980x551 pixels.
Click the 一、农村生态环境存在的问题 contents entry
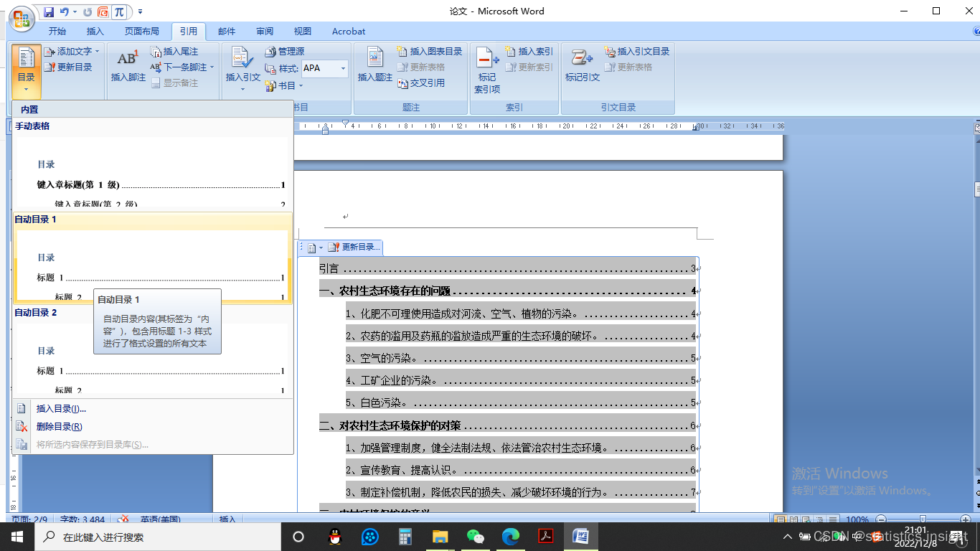click(508, 291)
